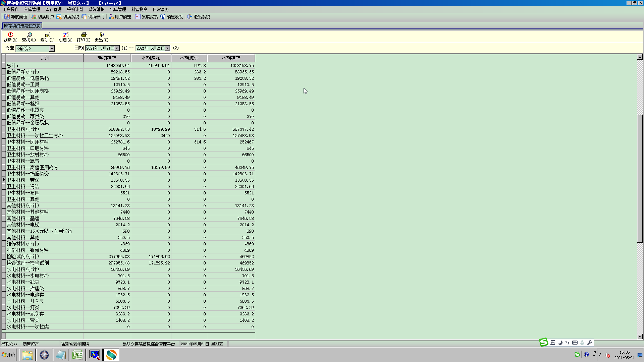Image resolution: width=644 pixels, height=362 pixels.
Task: Click the vertical scrollbar down arrow
Action: (x=640, y=336)
